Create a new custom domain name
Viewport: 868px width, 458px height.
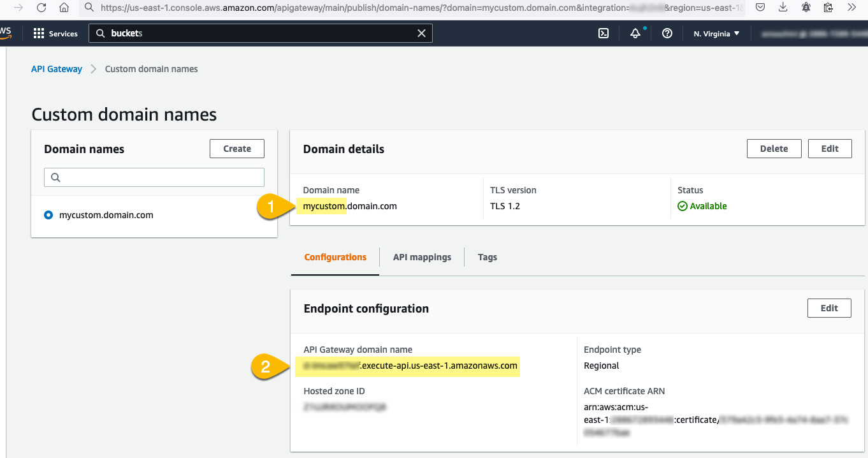click(237, 149)
